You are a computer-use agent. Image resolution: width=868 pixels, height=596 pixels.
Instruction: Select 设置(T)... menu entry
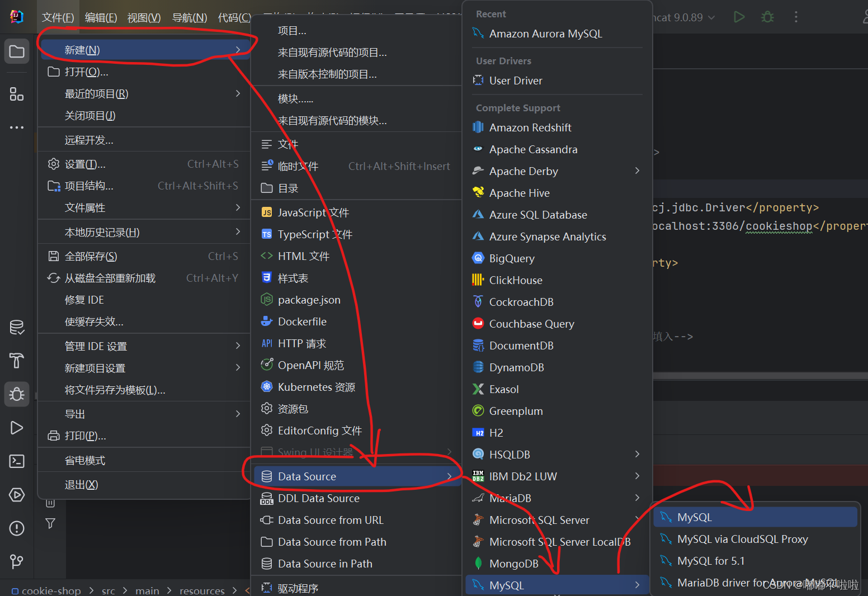pos(144,164)
